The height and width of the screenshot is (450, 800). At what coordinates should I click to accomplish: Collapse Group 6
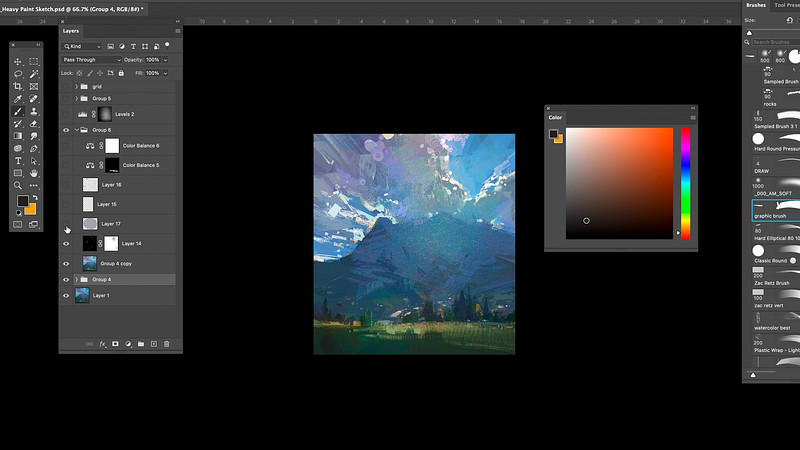tap(77, 130)
